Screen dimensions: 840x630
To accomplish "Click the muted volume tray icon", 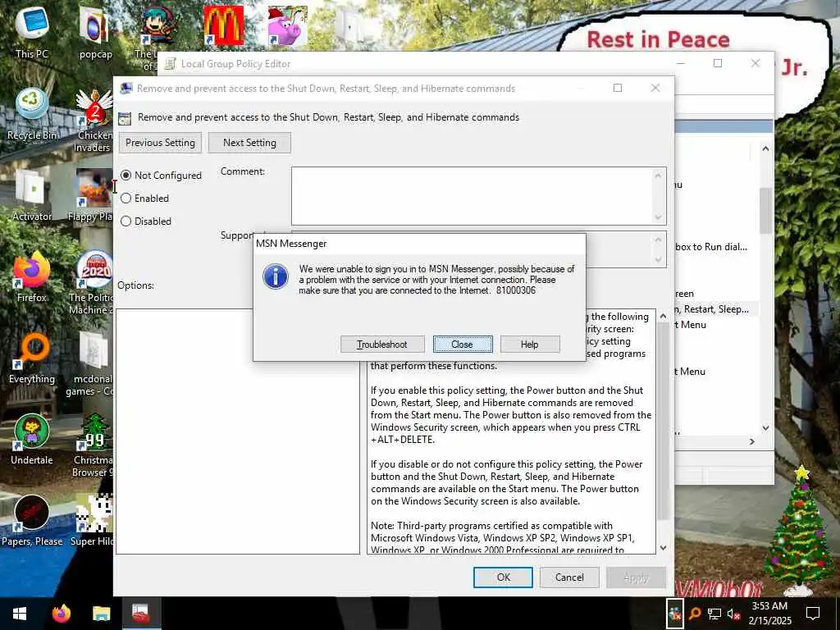I will (733, 614).
